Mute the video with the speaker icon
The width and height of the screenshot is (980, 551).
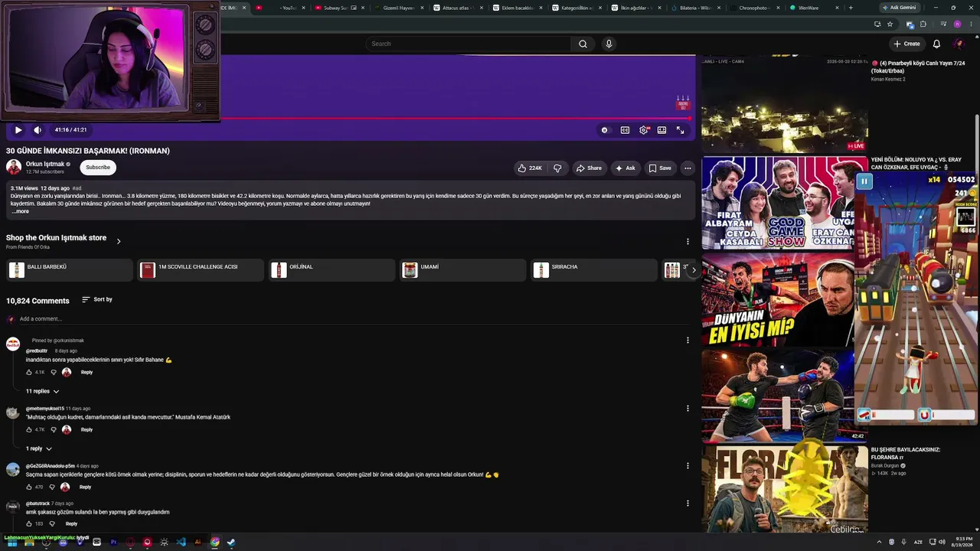pyautogui.click(x=38, y=130)
